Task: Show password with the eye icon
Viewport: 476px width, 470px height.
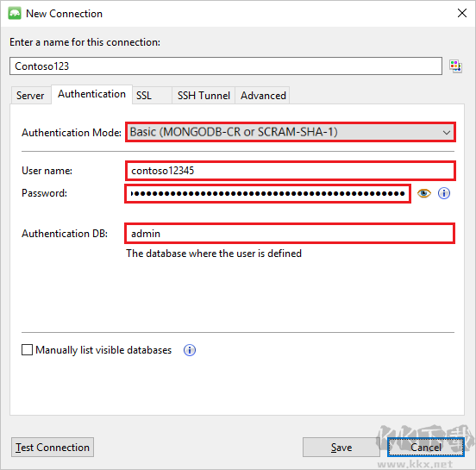Action: [x=423, y=193]
